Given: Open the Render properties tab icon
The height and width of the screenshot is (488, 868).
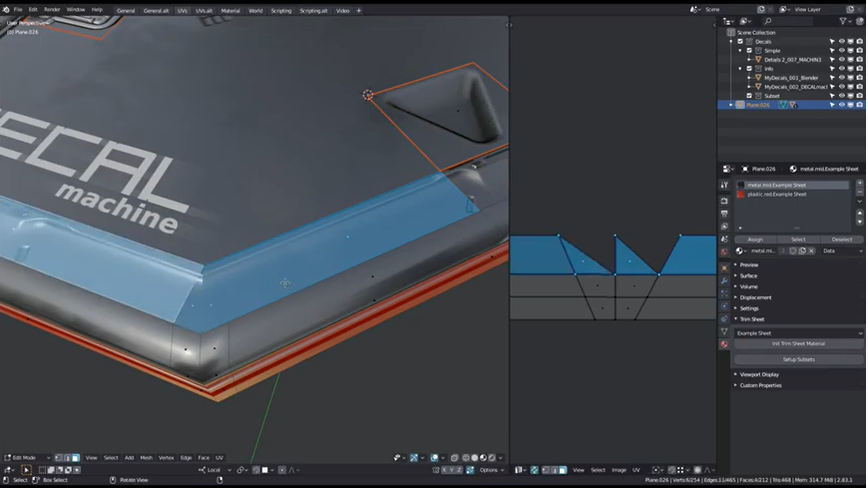Looking at the screenshot, I should click(724, 201).
